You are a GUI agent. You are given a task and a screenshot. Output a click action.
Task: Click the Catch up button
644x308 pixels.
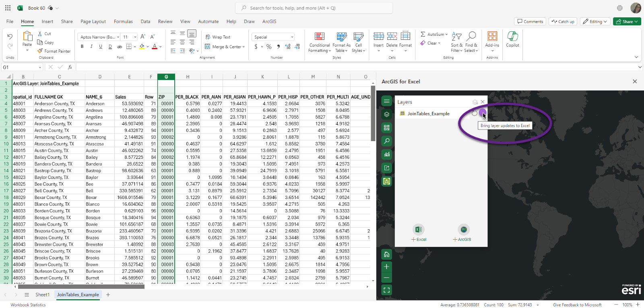563,22
